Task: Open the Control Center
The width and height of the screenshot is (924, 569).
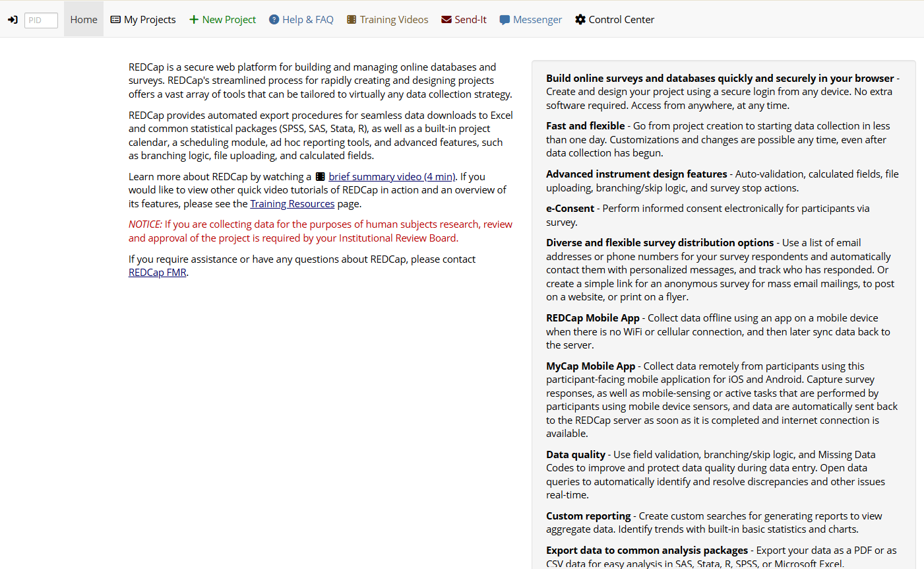Action: (x=615, y=20)
